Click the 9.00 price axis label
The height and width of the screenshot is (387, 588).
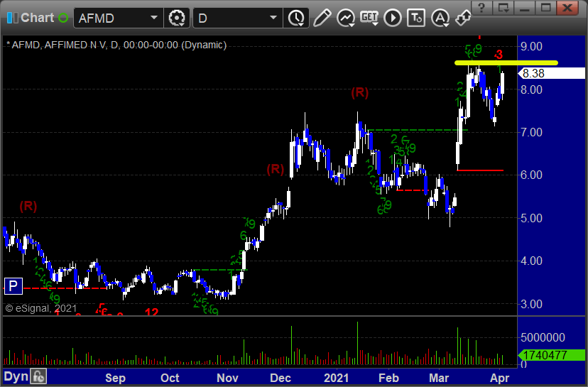pyautogui.click(x=531, y=46)
